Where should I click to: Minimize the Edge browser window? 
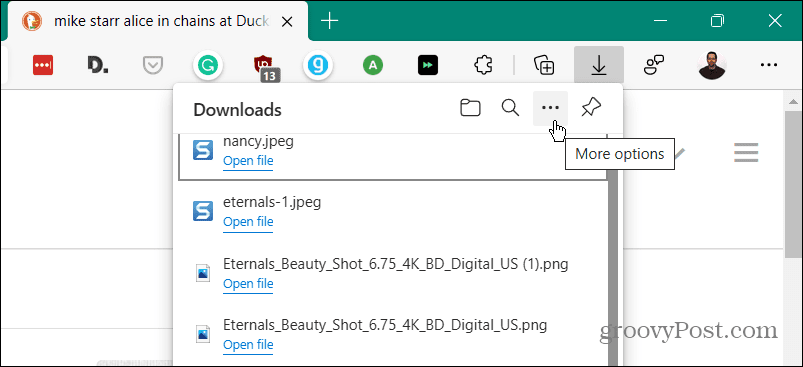[x=662, y=21]
